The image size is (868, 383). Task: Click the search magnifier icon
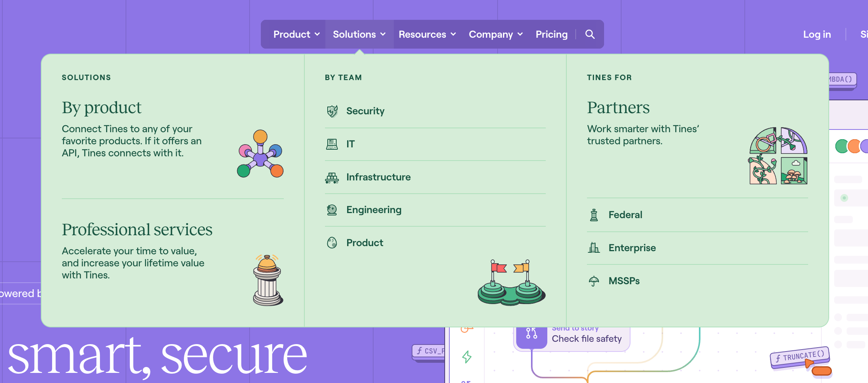point(590,34)
